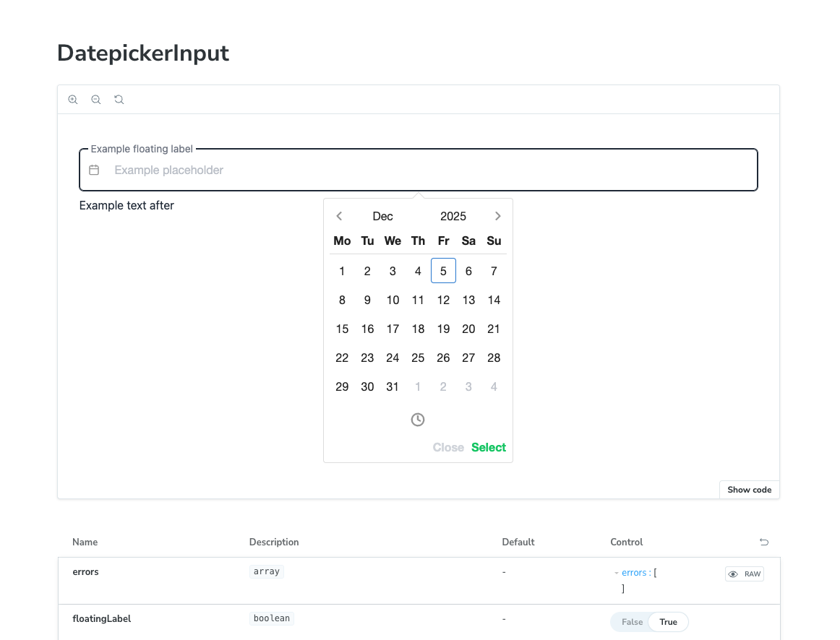Set floatingLabel to False
The image size is (840, 640).
pos(632,622)
